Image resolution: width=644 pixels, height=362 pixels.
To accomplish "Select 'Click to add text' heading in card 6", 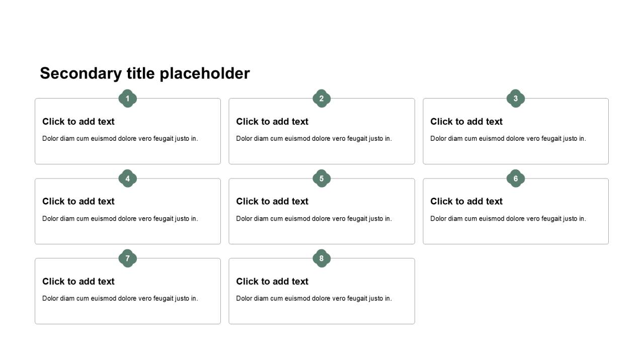I will click(x=466, y=202).
